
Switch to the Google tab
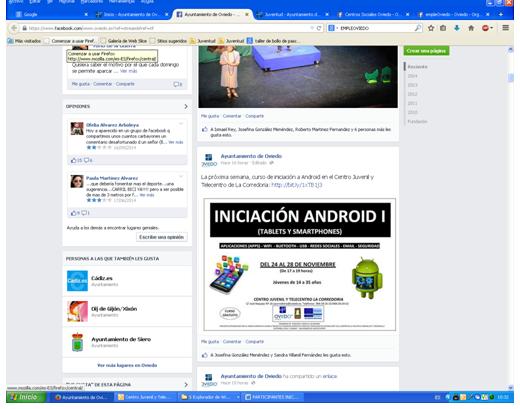coord(50,14)
